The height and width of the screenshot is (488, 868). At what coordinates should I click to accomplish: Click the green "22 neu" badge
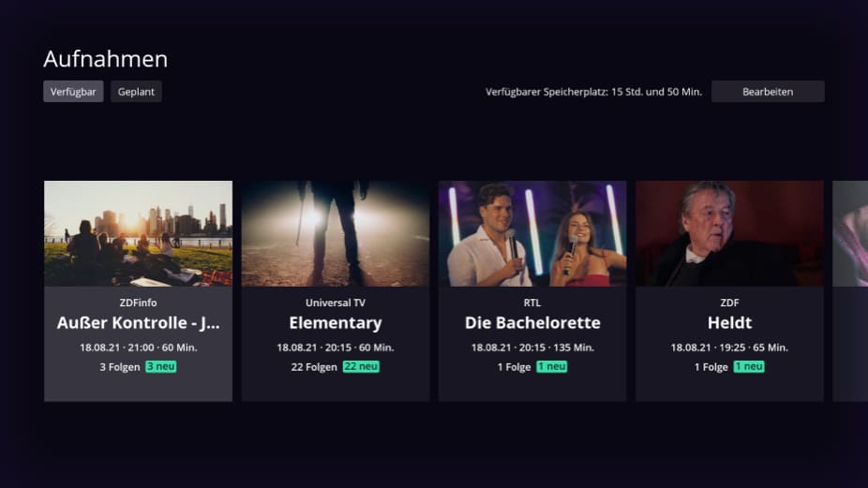361,367
